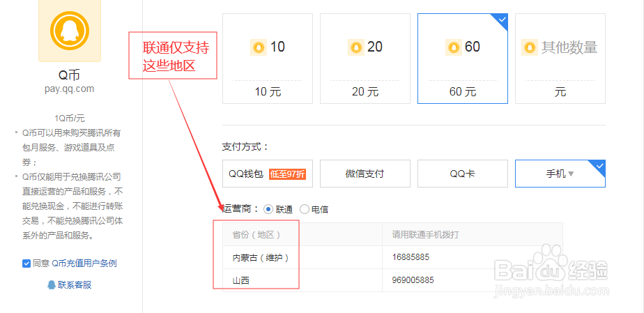Click the 请用联通手机拨打 column header

473,234
